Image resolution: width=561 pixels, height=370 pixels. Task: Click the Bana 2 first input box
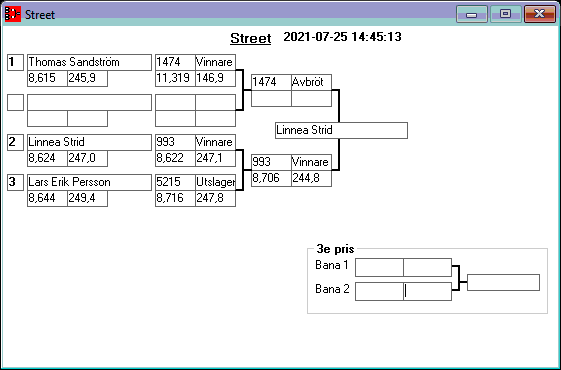(379, 291)
